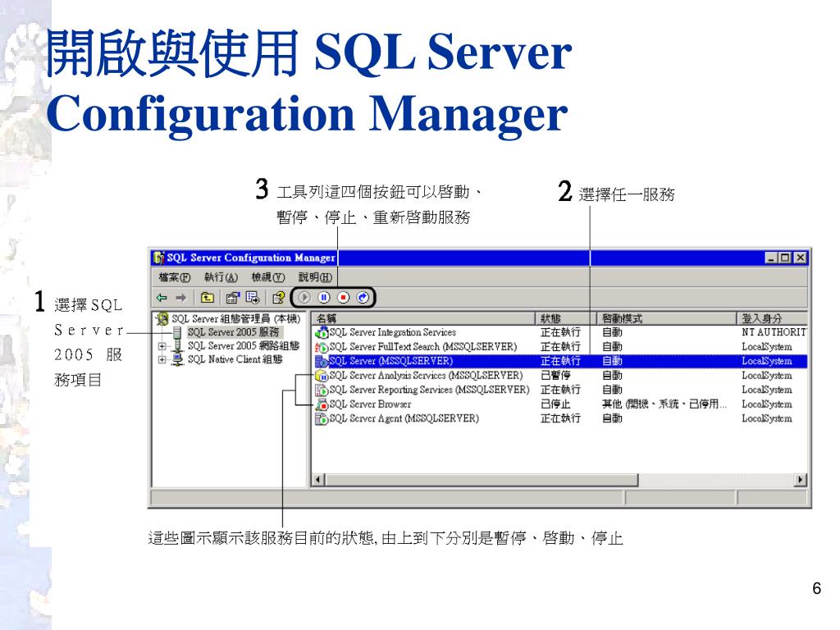Click the Export List toolbar icon
The width and height of the screenshot is (840, 630).
point(253,297)
